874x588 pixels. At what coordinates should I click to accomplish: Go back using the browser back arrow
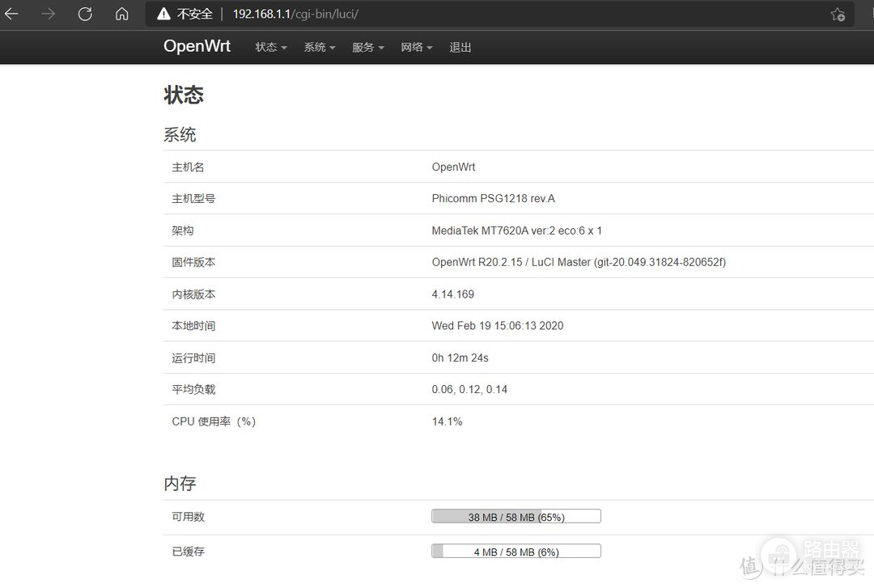[11, 15]
